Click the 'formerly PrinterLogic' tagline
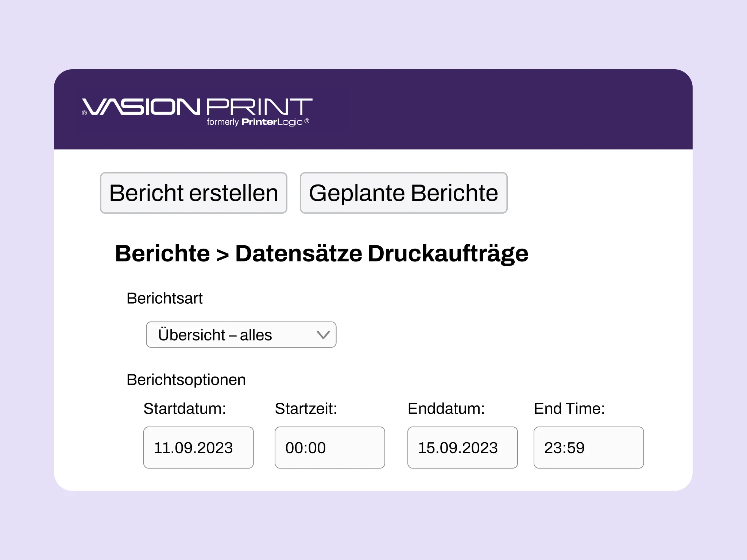Screen dimensions: 747x560 [258, 122]
